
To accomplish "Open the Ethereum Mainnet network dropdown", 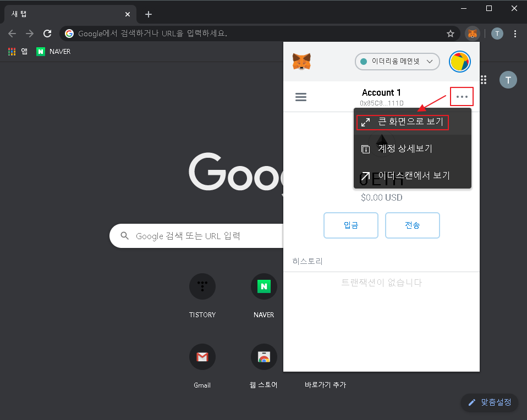I will point(397,62).
